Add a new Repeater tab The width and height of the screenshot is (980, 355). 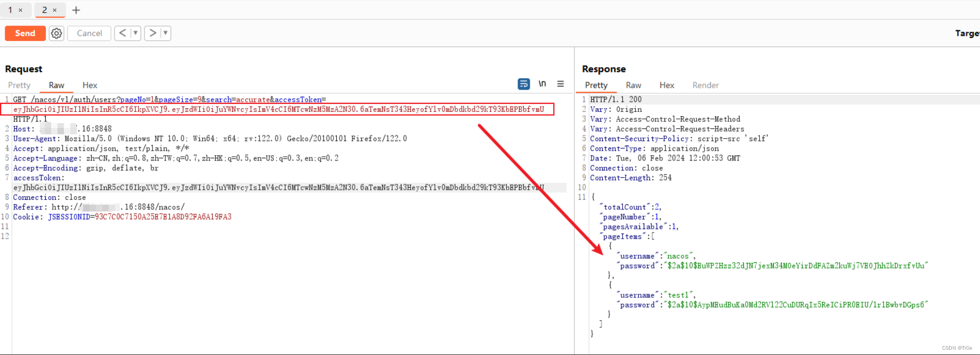click(x=76, y=10)
